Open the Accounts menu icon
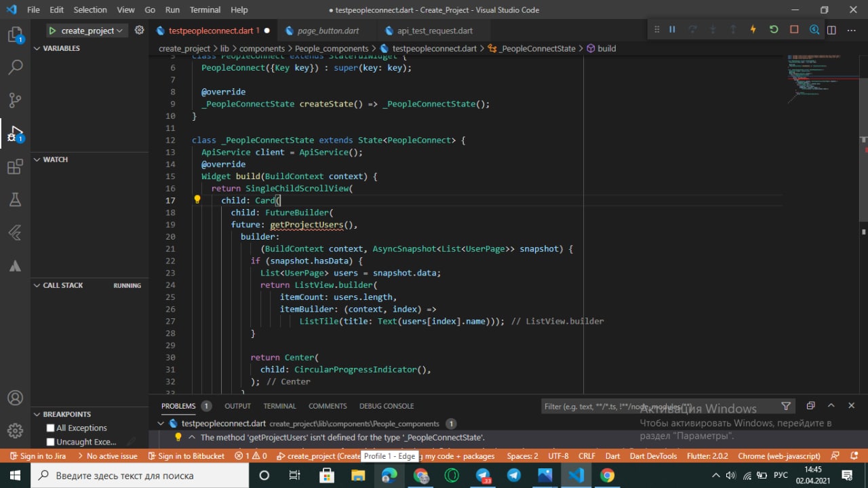Viewport: 868px width, 488px height. click(15, 398)
